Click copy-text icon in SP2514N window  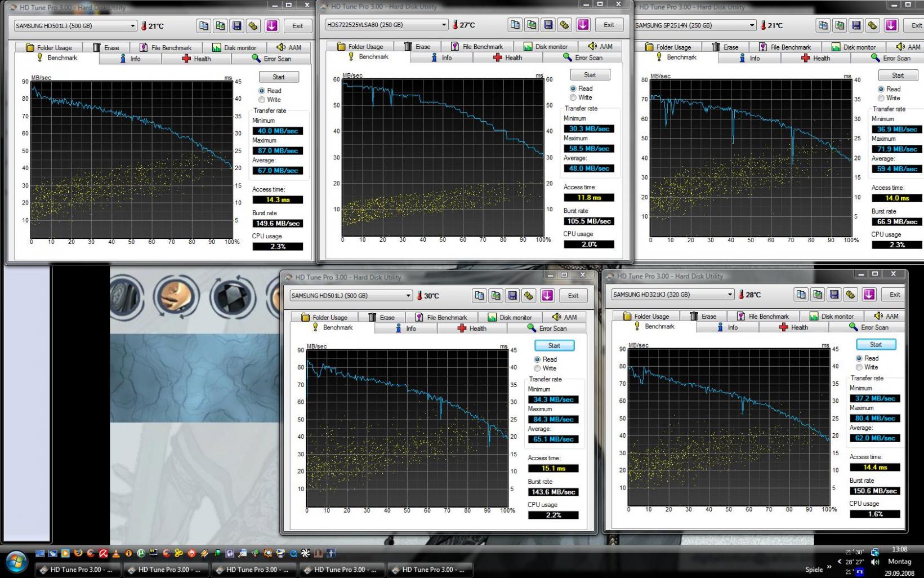tap(823, 25)
